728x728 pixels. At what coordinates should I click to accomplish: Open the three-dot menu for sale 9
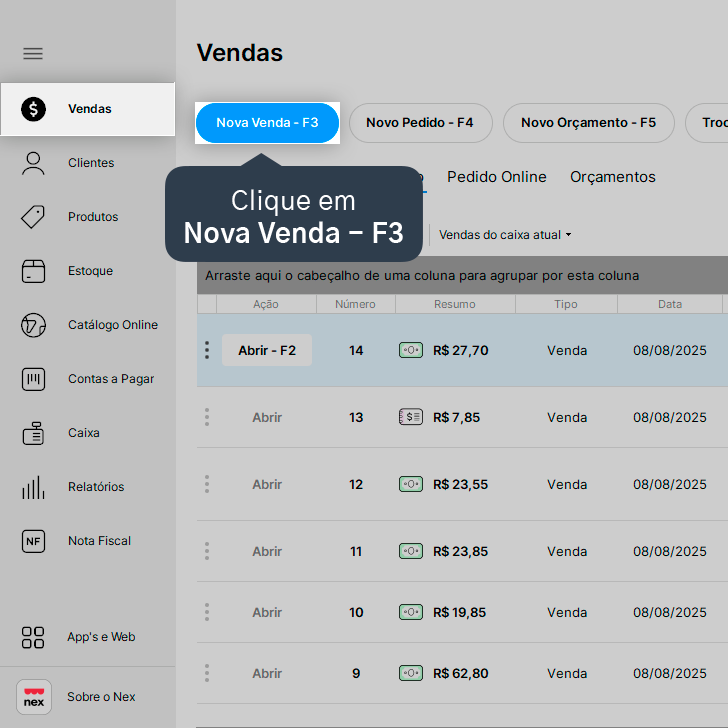[207, 673]
